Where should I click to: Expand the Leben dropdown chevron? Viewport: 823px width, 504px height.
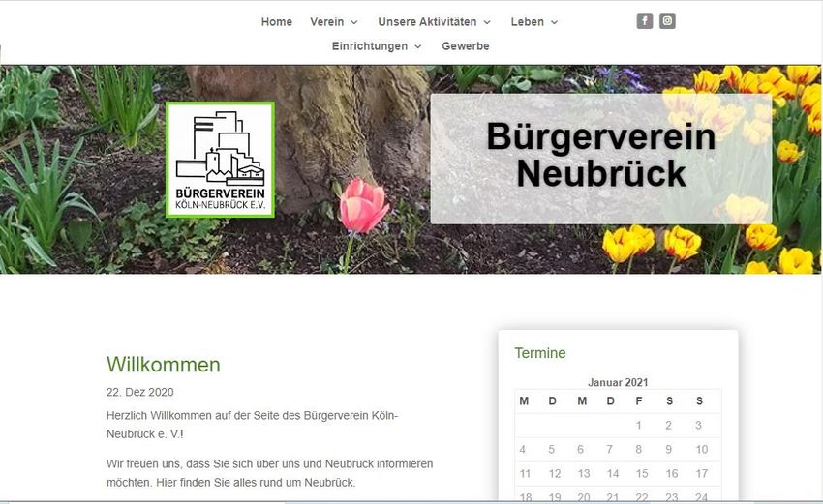(554, 22)
